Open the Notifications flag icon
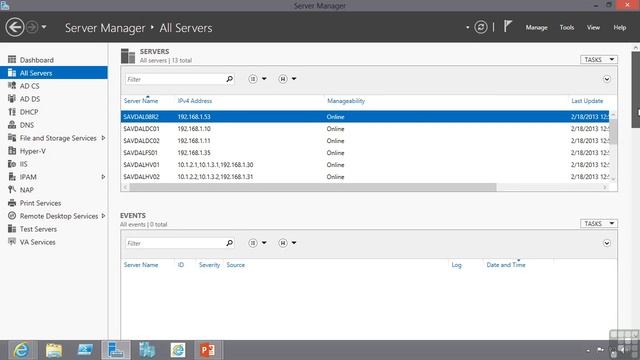The height and width of the screenshot is (360, 640). click(507, 27)
